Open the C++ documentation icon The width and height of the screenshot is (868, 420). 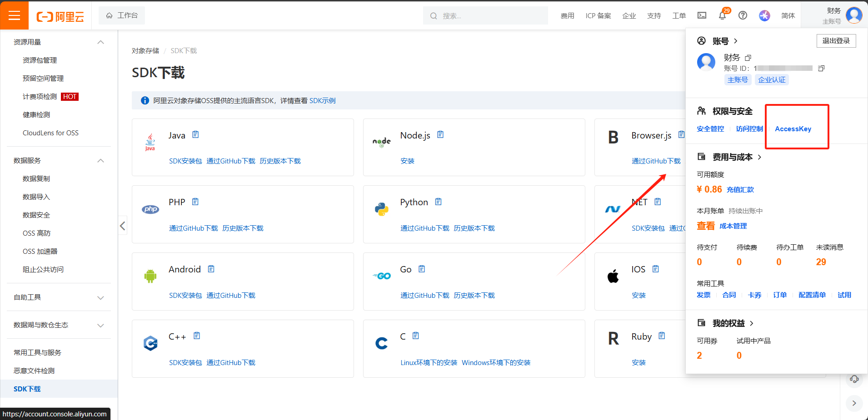(197, 336)
